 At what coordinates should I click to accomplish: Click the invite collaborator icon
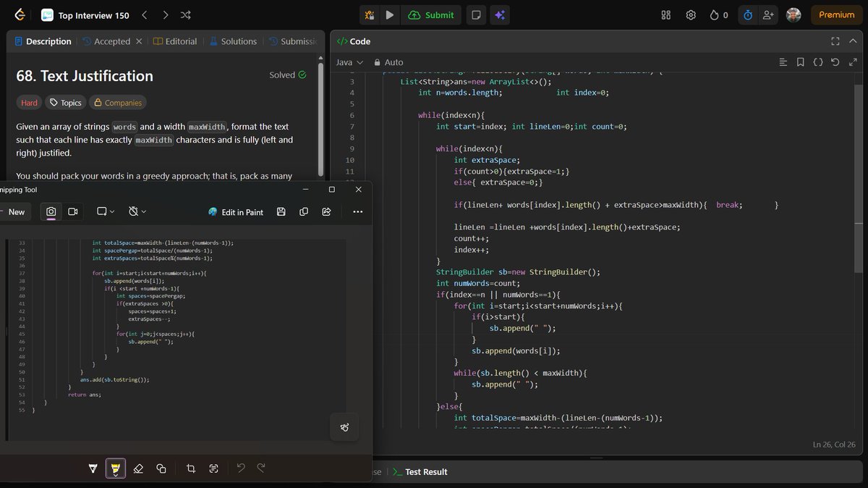point(768,14)
